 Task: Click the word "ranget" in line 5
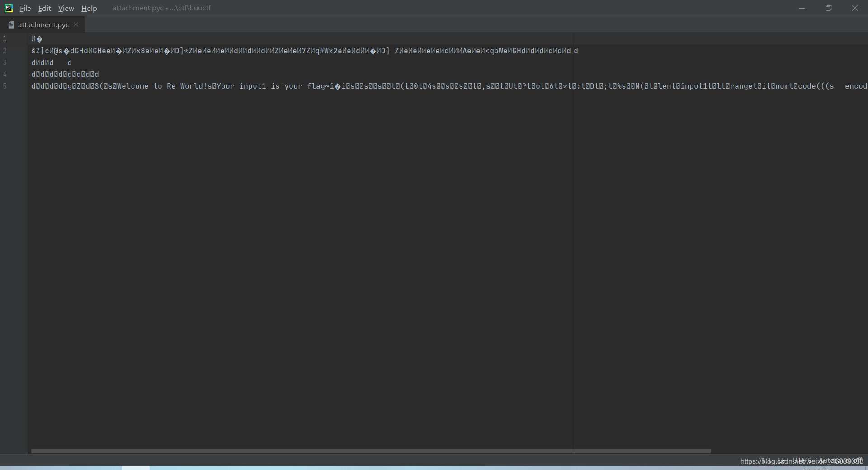(x=744, y=86)
